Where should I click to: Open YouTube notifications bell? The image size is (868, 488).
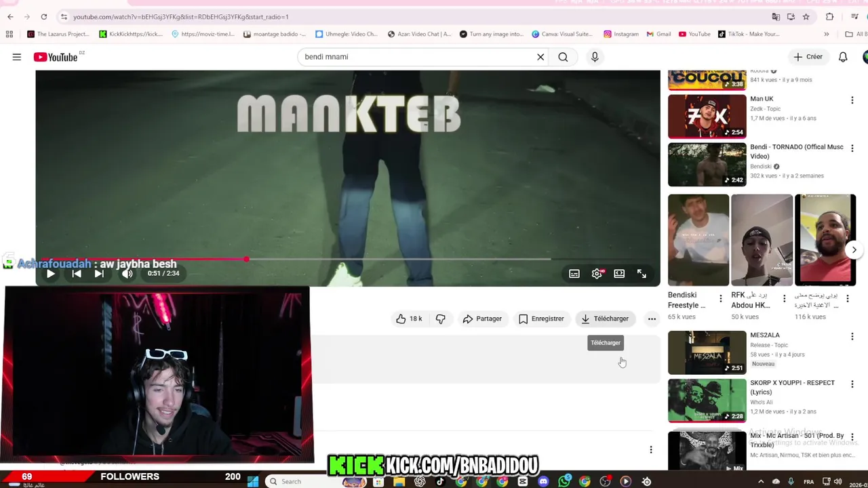coord(843,57)
